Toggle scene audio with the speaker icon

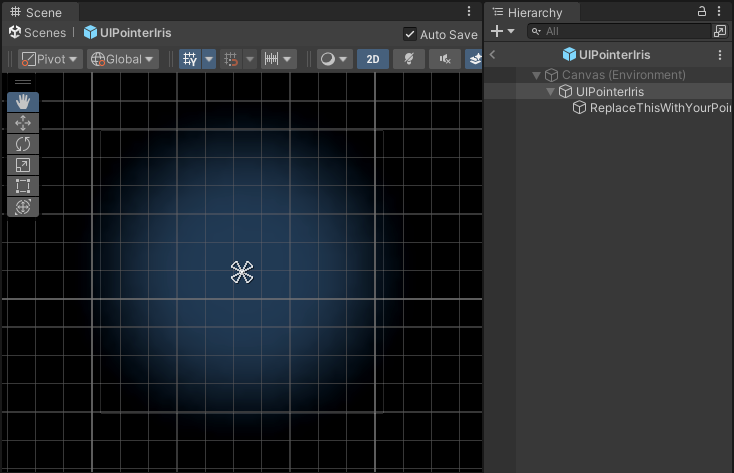pos(444,59)
